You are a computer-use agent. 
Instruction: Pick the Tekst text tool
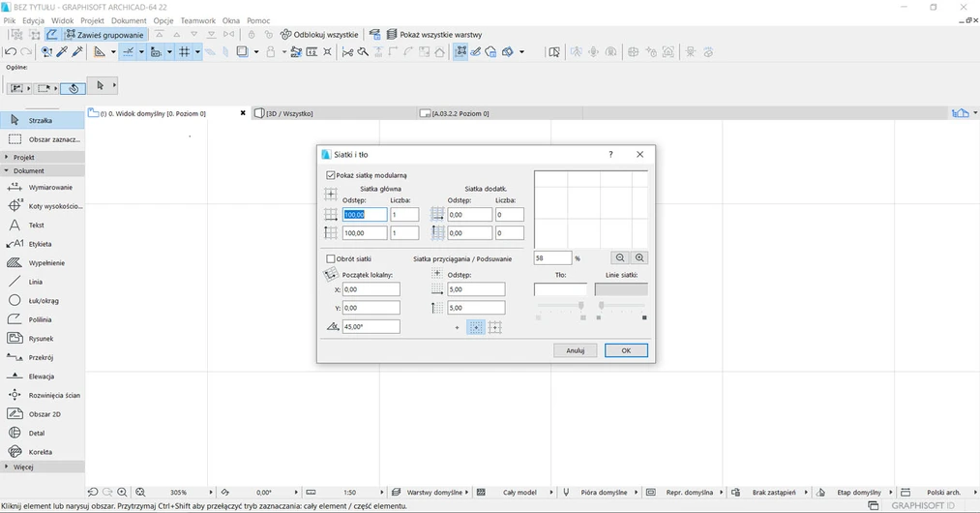[42, 225]
